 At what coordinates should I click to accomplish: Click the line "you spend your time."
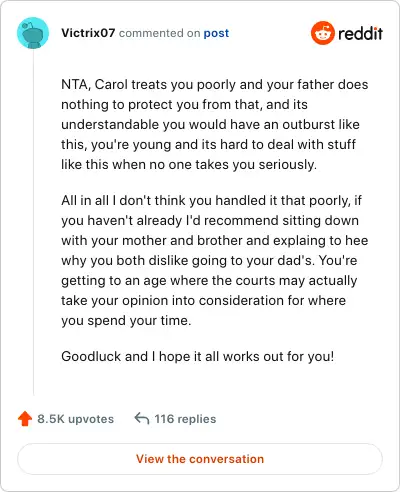(x=126, y=321)
